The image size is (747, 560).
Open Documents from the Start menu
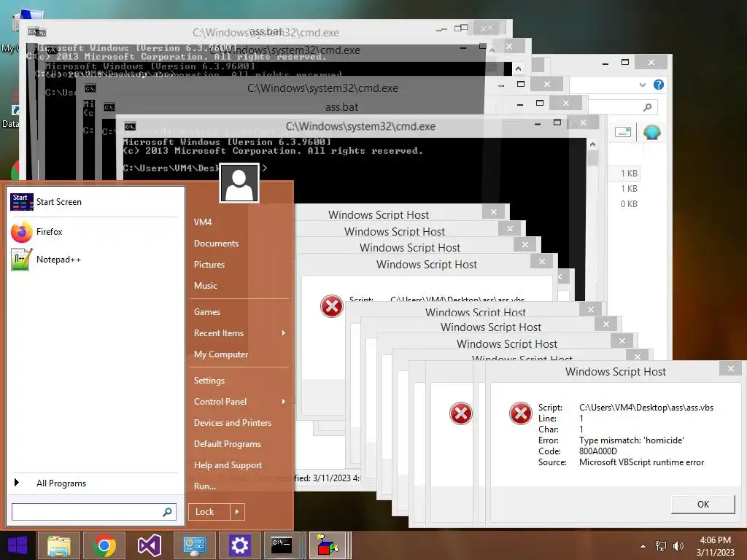[x=216, y=244]
